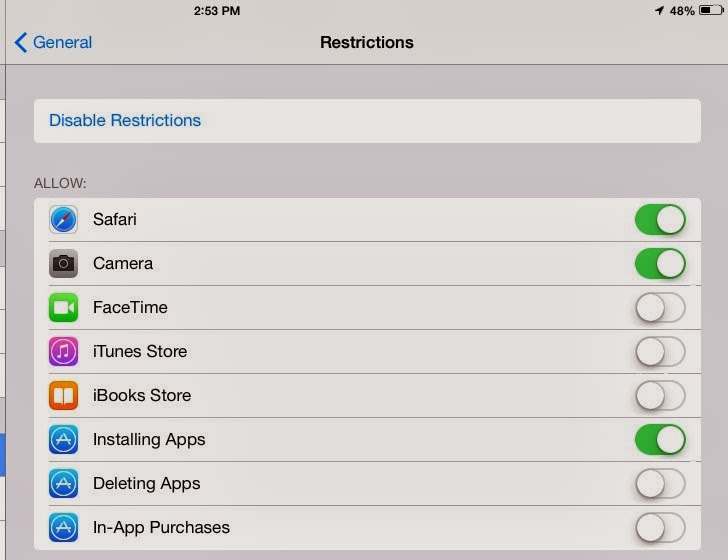Disable the Safari switch
This screenshot has height=560, width=728.
click(x=660, y=219)
